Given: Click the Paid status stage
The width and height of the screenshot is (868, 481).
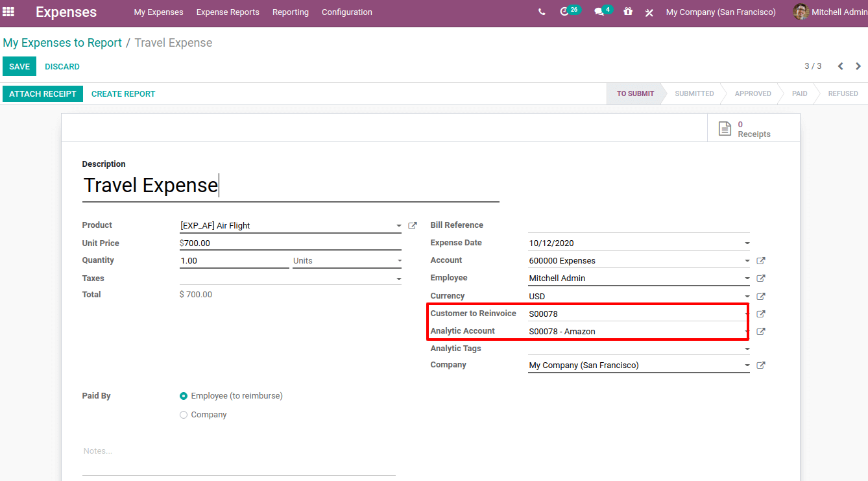Looking at the screenshot, I should [799, 93].
